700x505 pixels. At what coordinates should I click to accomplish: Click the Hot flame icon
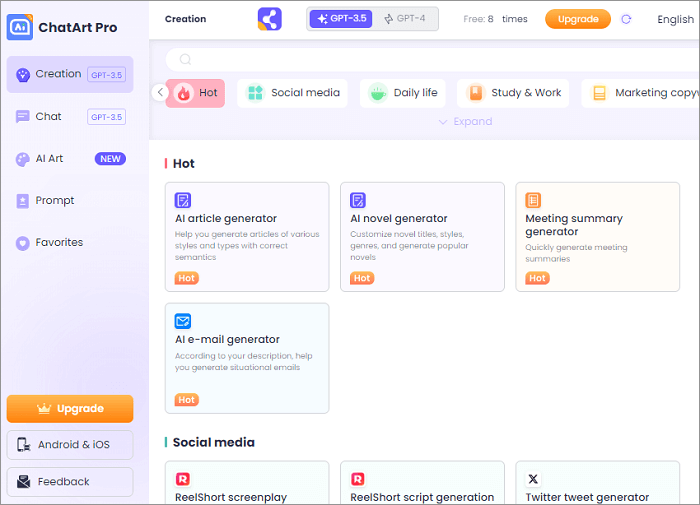pos(183,93)
